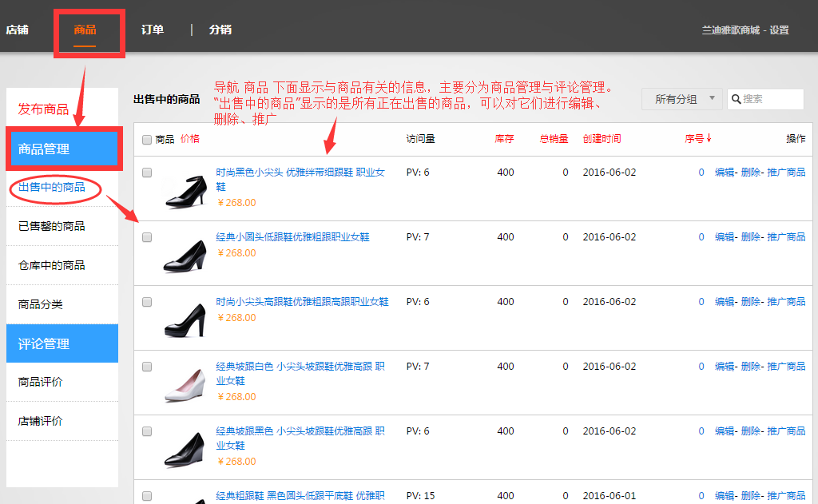Check the 经典坡跟白色 row checkbox
818x504 pixels.
[147, 367]
